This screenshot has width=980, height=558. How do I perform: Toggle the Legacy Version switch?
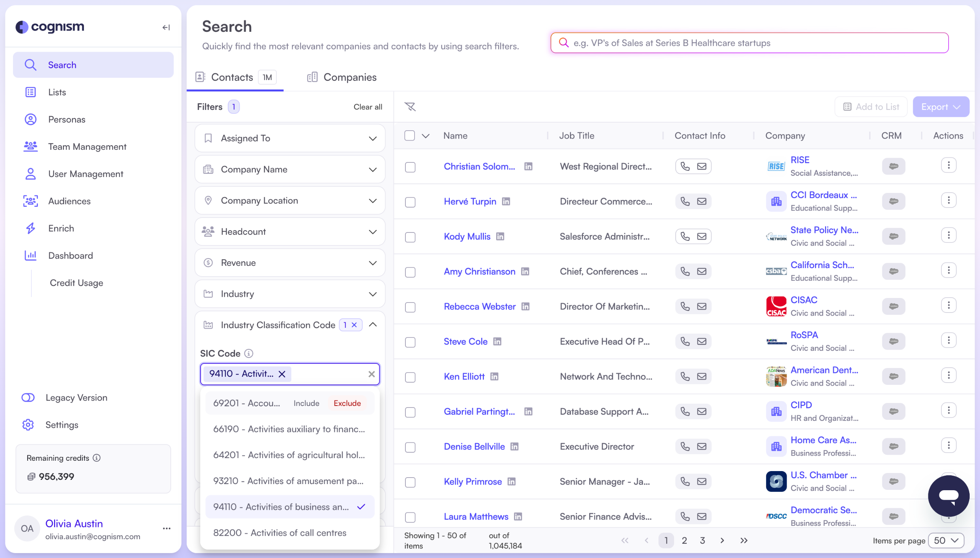coord(28,398)
